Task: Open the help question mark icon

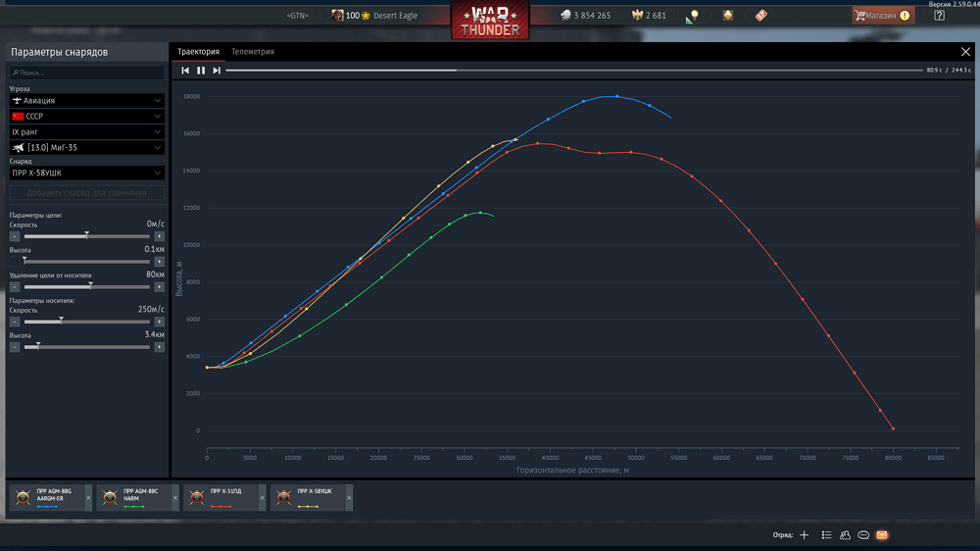Action: point(939,16)
